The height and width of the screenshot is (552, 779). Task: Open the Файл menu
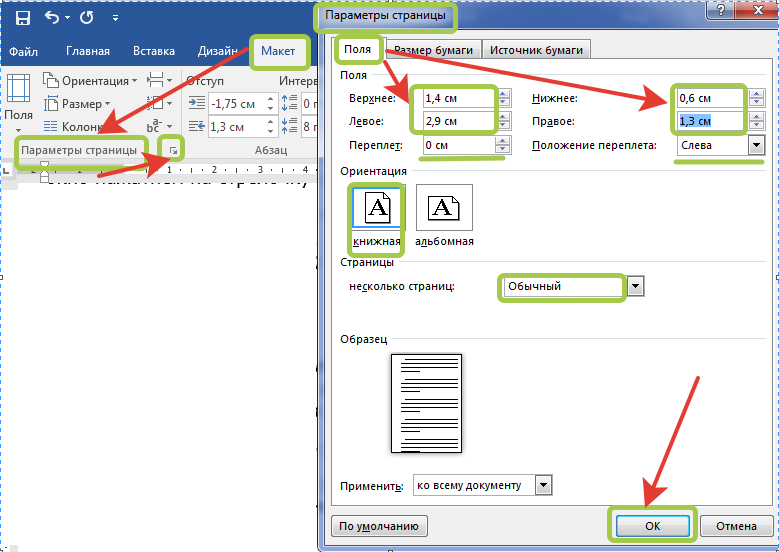point(23,51)
